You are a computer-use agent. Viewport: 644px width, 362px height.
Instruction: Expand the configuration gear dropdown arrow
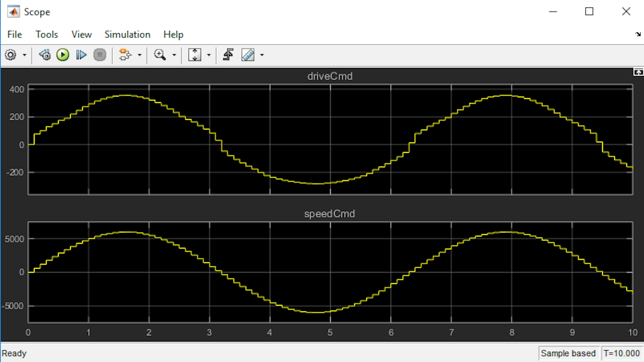click(x=24, y=55)
